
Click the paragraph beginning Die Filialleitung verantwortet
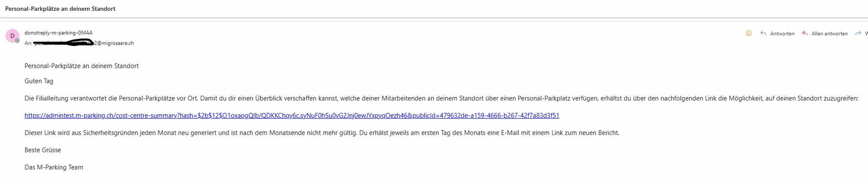[441, 98]
